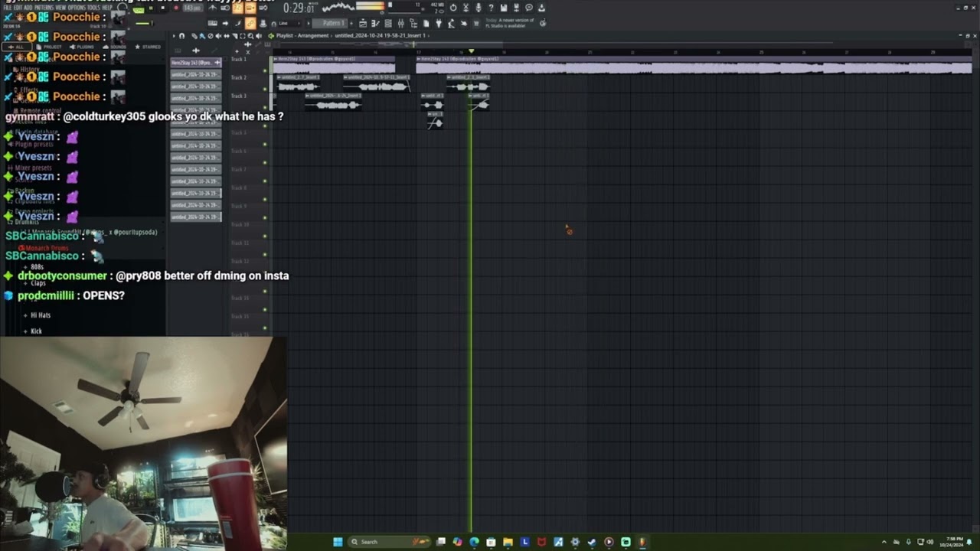980x551 pixels.
Task: Stop playback with the Stop button
Action: pos(162,8)
